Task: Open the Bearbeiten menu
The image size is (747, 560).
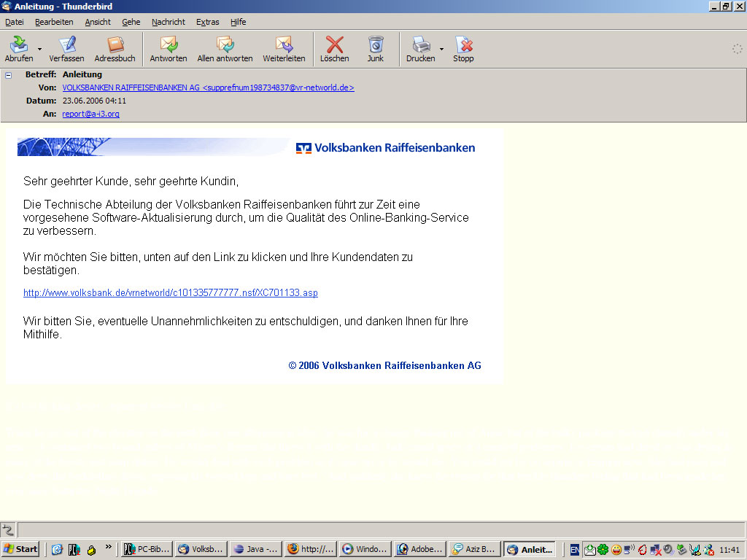Action: point(54,22)
